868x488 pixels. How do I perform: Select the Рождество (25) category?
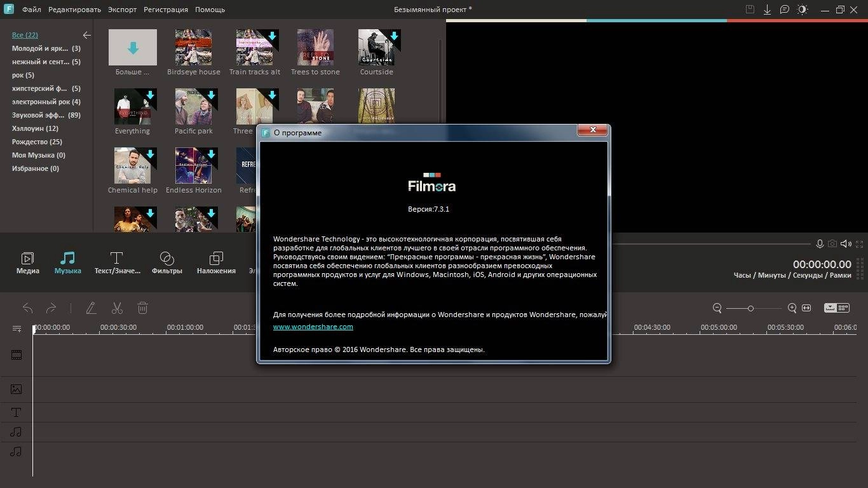pyautogui.click(x=37, y=142)
